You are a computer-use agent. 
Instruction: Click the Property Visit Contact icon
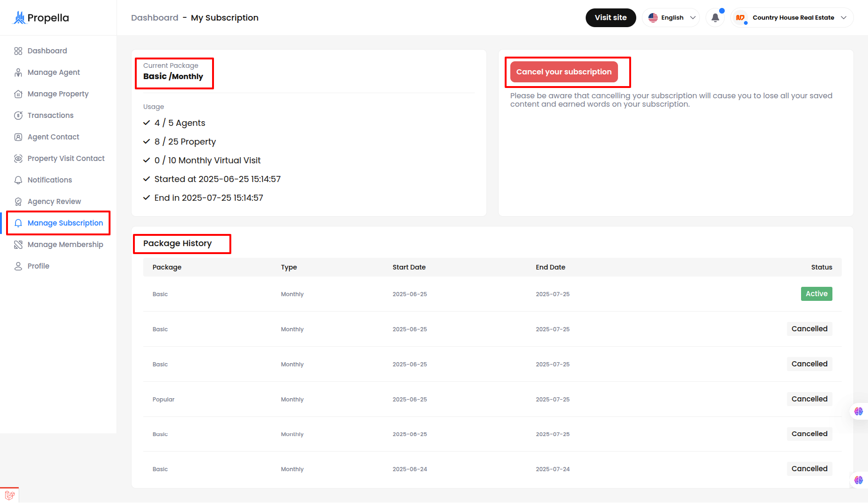tap(18, 159)
